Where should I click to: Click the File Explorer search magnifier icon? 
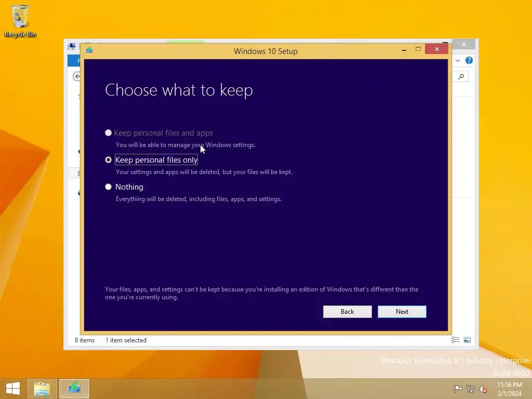coord(461,77)
